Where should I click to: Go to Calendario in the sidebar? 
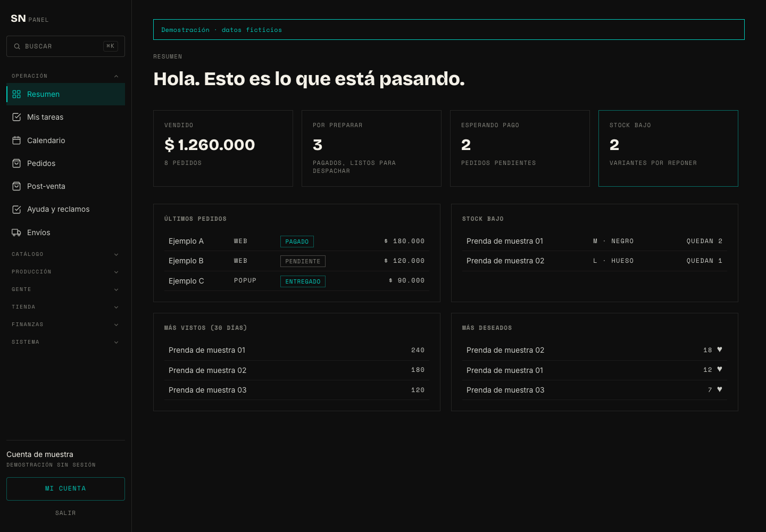[x=65, y=140]
